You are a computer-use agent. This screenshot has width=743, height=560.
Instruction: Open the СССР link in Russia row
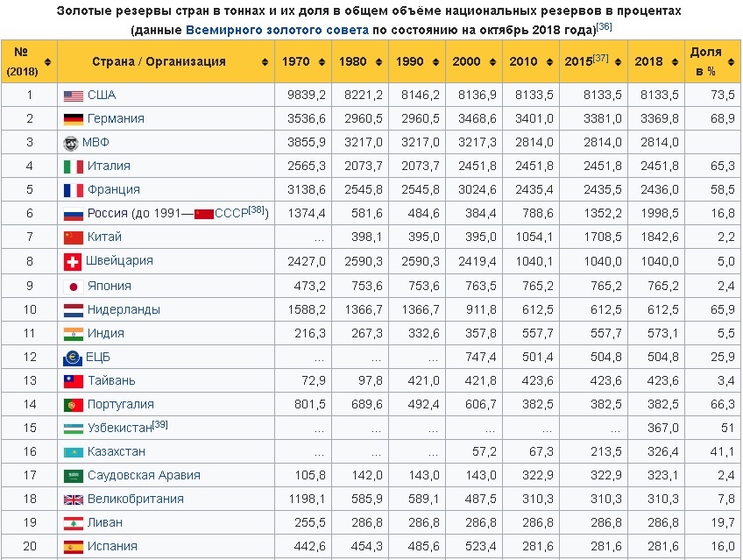coord(230,214)
